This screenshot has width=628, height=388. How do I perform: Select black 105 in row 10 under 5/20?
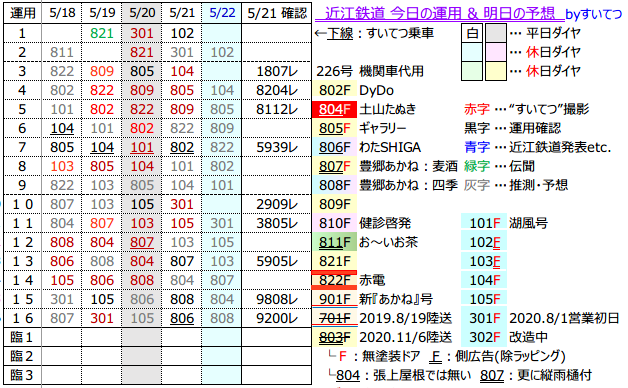[142, 204]
